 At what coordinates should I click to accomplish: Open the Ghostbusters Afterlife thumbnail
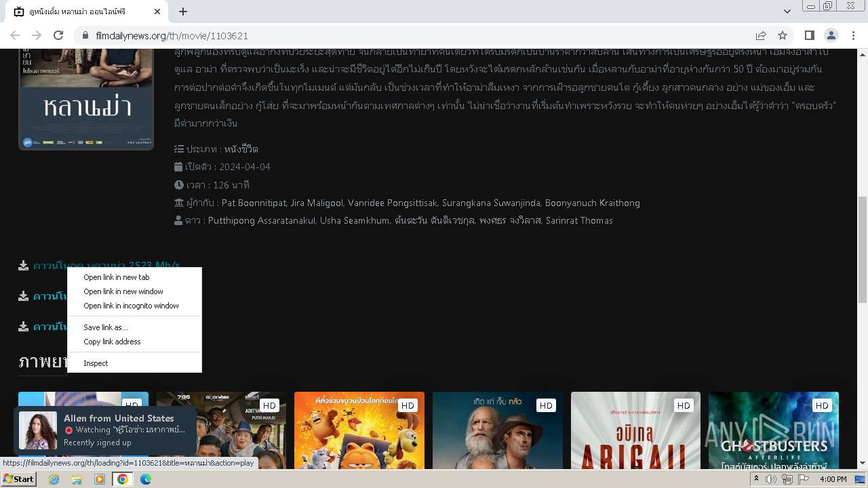(774, 430)
